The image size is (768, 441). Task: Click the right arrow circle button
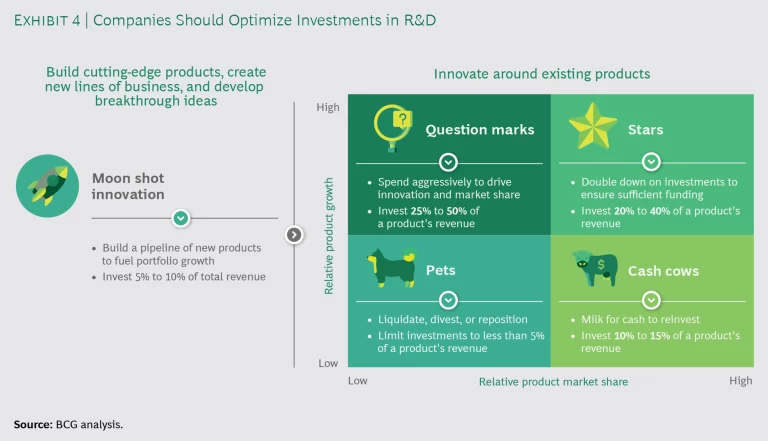point(294,234)
